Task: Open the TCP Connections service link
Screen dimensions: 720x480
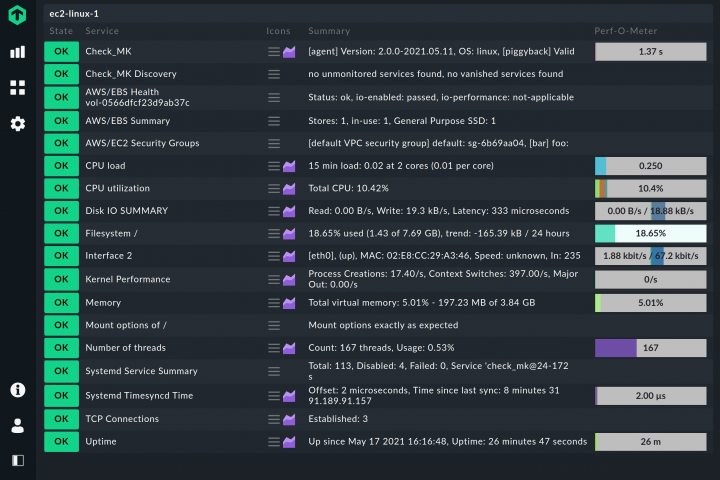Action: (122, 419)
